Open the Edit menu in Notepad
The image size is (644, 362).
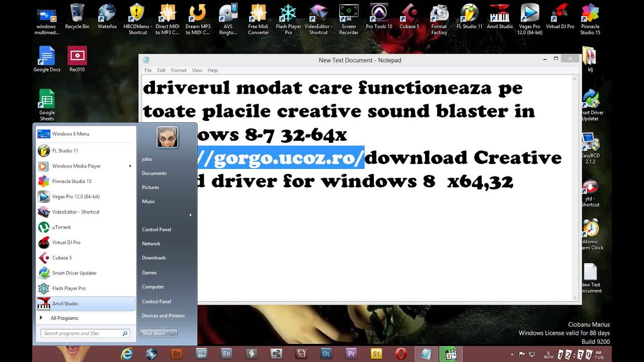pos(161,70)
